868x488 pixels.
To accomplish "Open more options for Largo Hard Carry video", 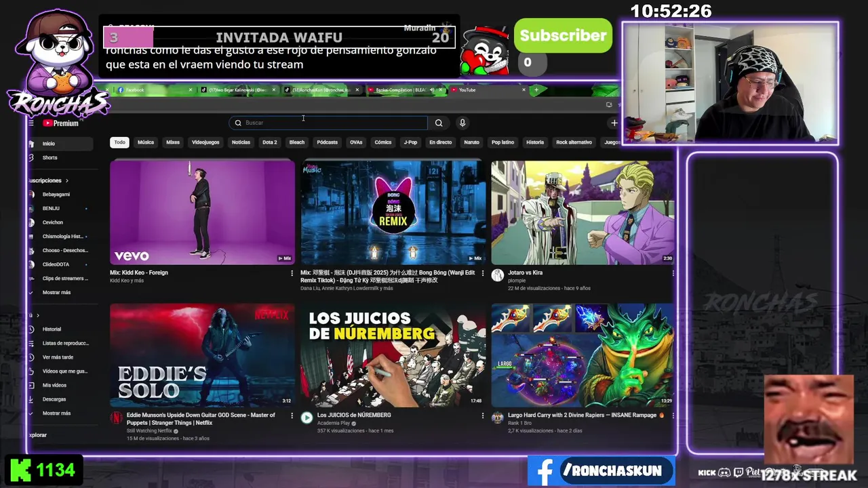I will [673, 415].
